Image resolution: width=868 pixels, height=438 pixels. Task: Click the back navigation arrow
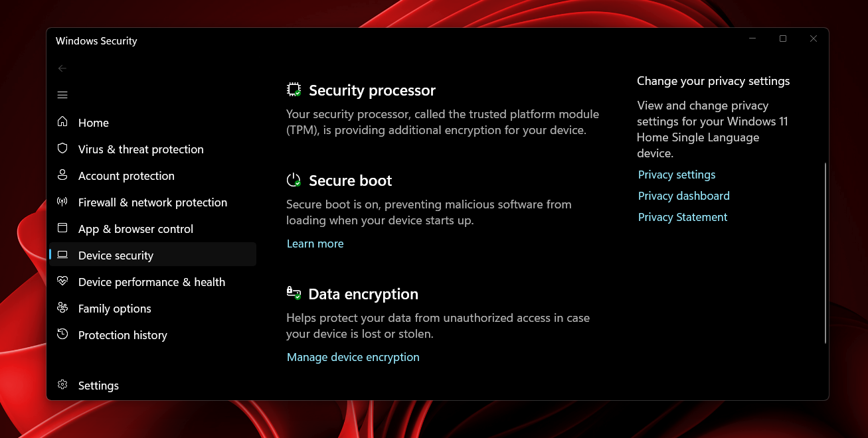pos(62,68)
